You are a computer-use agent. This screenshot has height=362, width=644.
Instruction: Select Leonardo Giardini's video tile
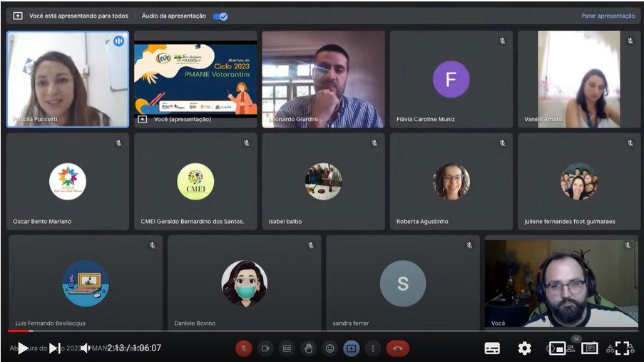[x=323, y=79]
